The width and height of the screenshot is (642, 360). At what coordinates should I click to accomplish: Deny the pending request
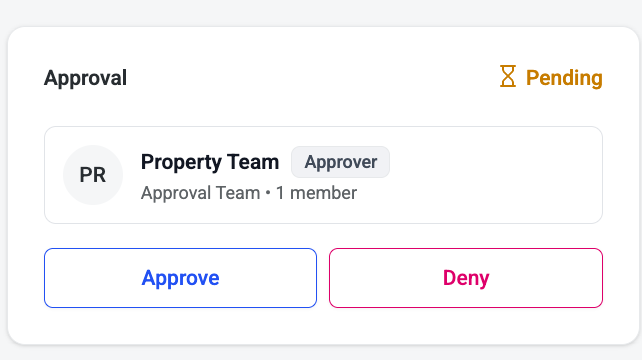466,278
